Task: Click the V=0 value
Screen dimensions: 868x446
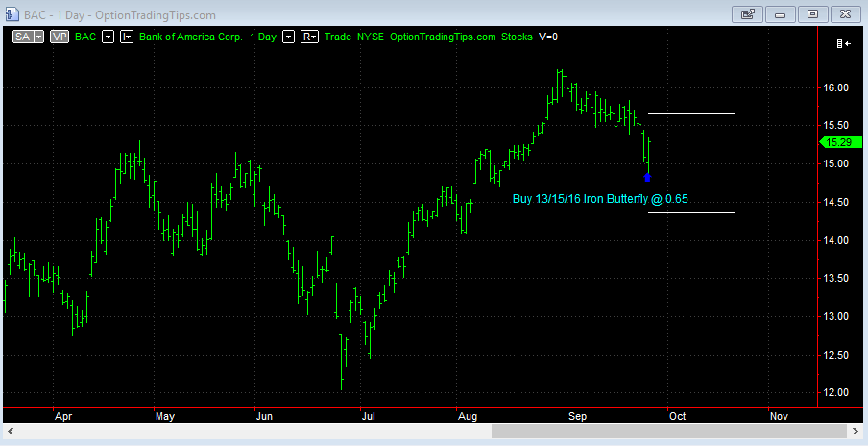Action: 548,37
